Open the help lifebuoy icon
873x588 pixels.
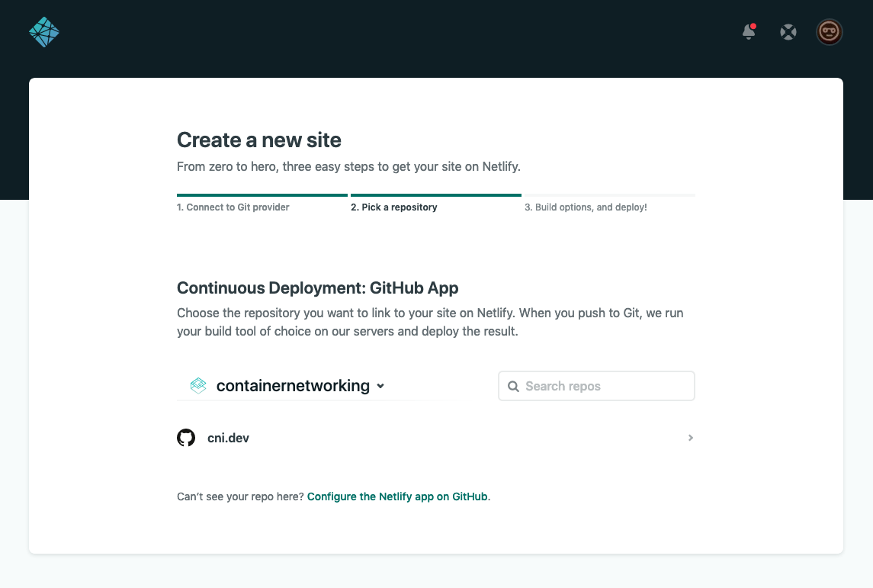point(788,32)
